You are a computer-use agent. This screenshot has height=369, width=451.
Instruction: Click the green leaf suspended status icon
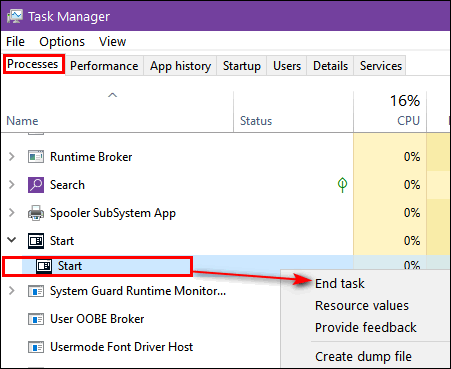click(x=342, y=185)
